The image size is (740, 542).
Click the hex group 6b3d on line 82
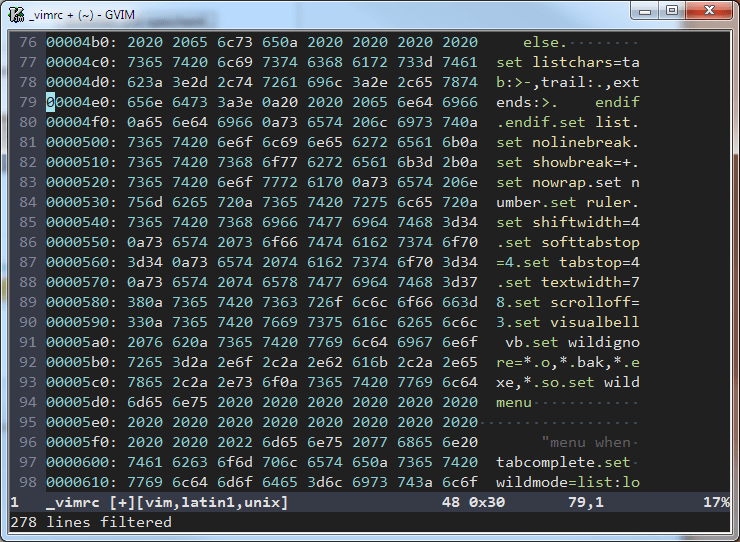tap(415, 162)
